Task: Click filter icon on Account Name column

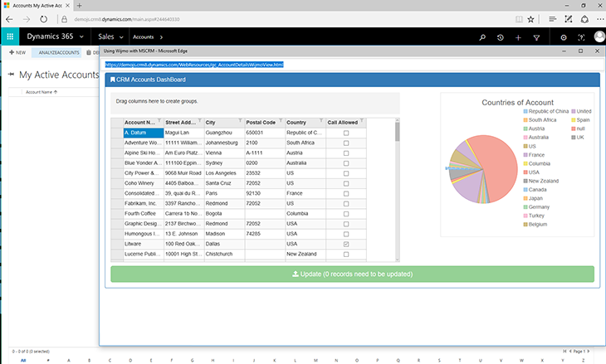Action: point(159,120)
